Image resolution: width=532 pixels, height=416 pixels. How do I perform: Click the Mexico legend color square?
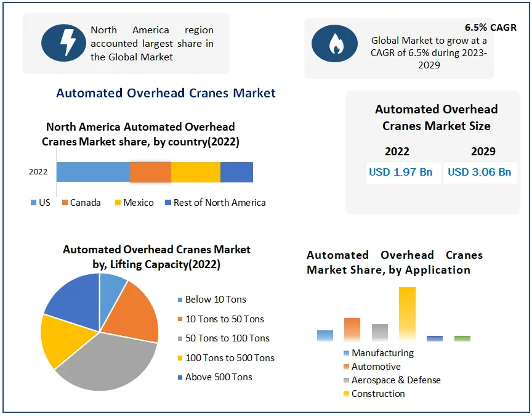tap(117, 203)
